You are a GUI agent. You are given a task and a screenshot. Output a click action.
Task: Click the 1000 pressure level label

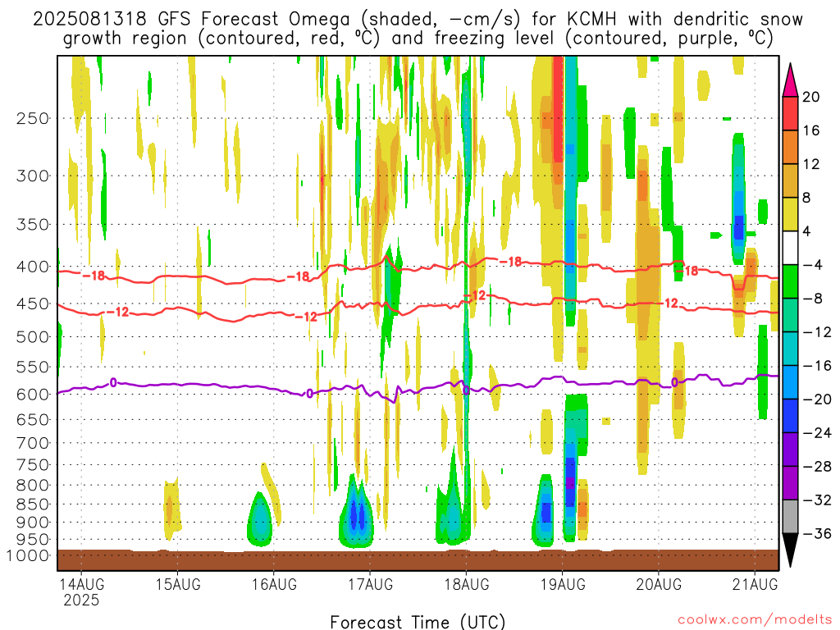[x=28, y=555]
